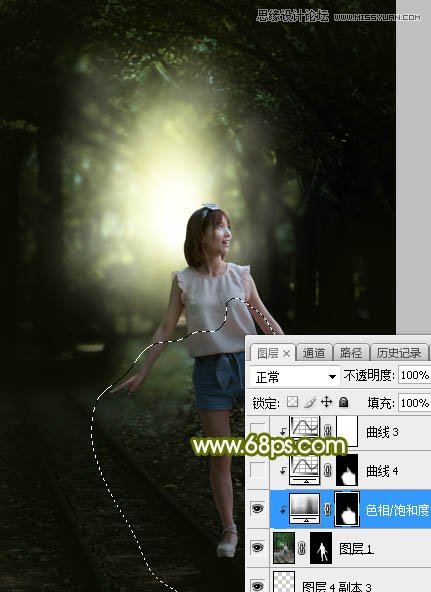The width and height of the screenshot is (431, 592).
Task: Open the 正常 blend mode dropdown
Action: [x=295, y=376]
